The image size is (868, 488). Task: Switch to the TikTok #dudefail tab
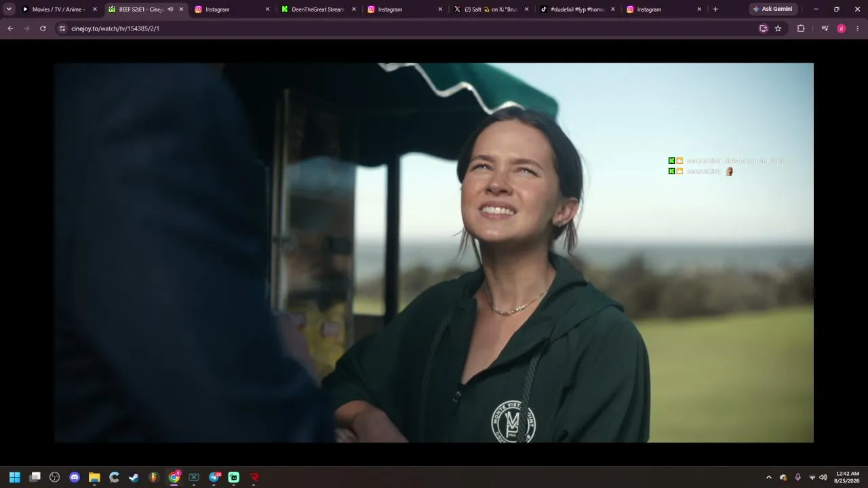tap(578, 9)
